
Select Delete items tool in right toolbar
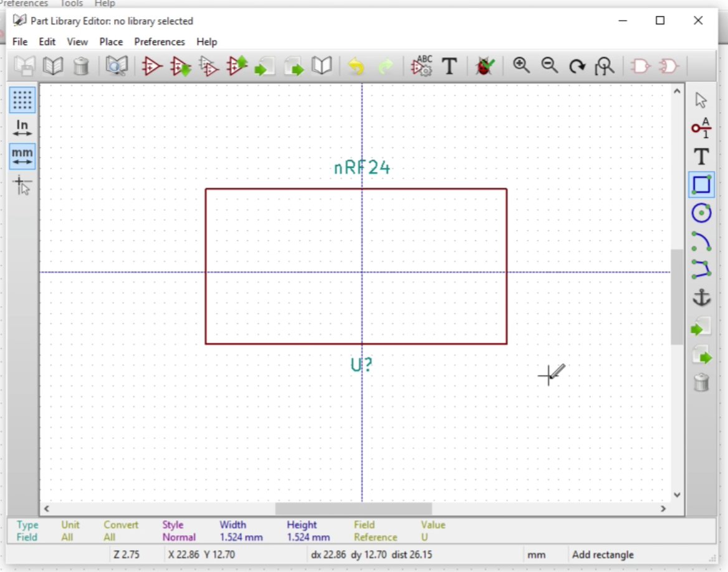(701, 382)
